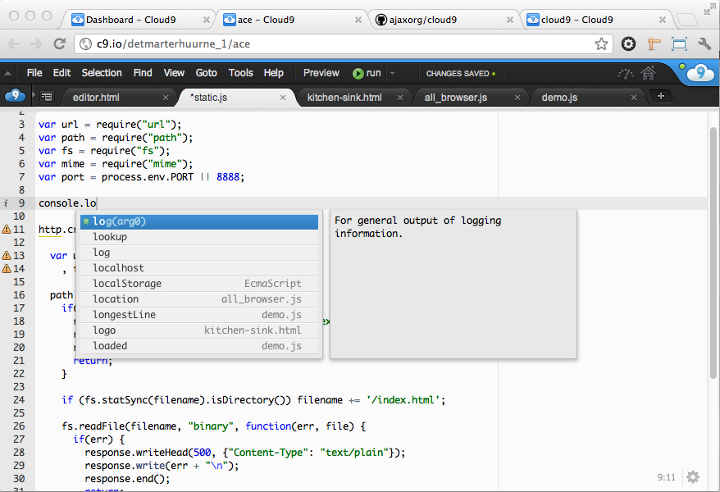Switch to ajaxorg/cloud9 browser tab
The image size is (720, 492).
point(444,19)
